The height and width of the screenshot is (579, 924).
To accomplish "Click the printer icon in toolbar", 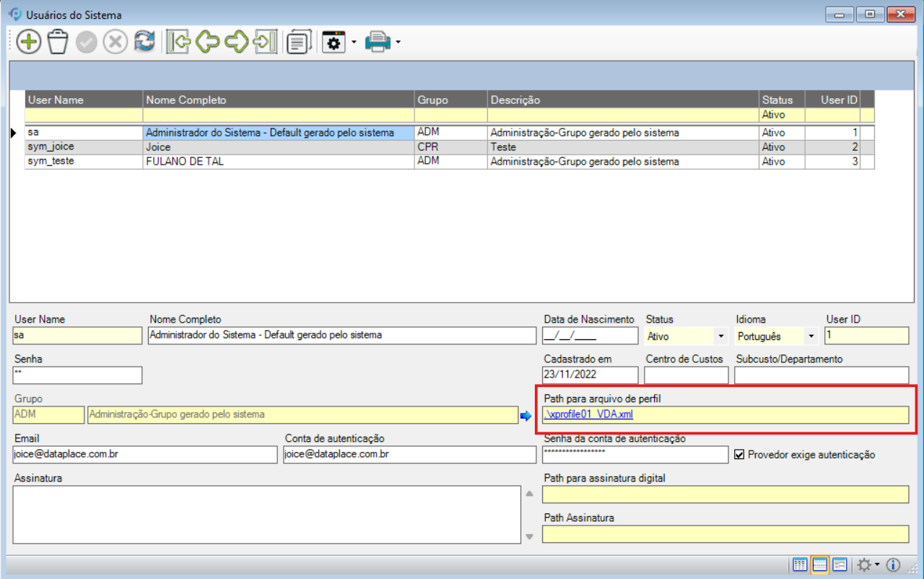I will coord(378,42).
